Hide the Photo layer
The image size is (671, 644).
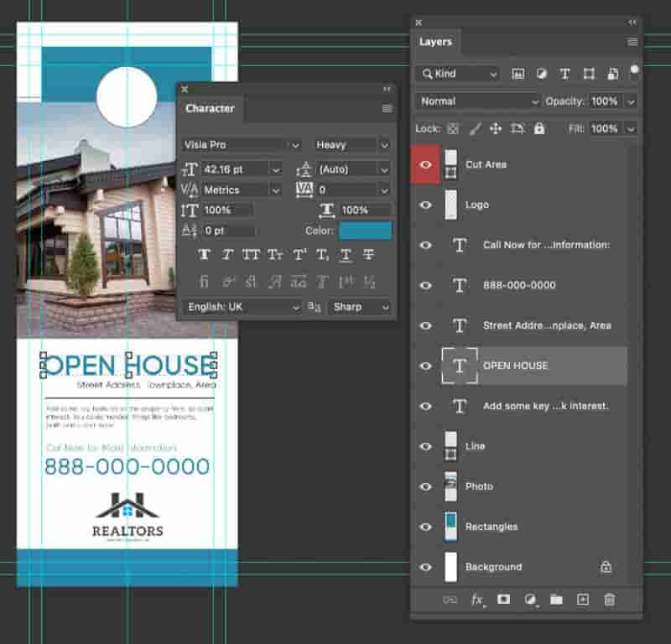[x=425, y=486]
